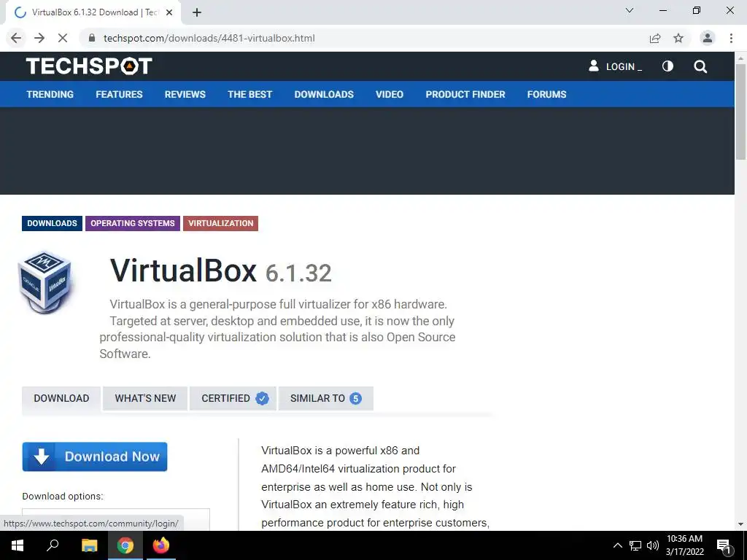Select the WHAT'S NEW tab
The width and height of the screenshot is (747, 560).
[145, 398]
